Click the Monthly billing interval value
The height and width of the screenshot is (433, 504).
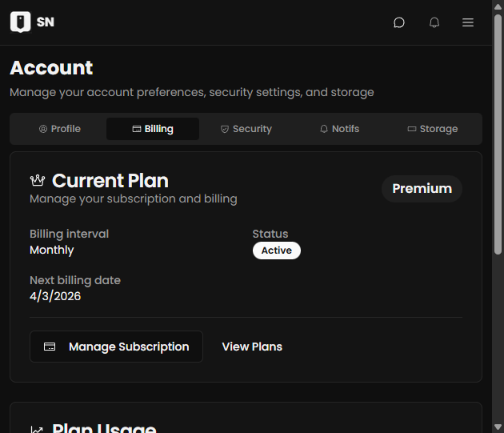pyautogui.click(x=51, y=251)
